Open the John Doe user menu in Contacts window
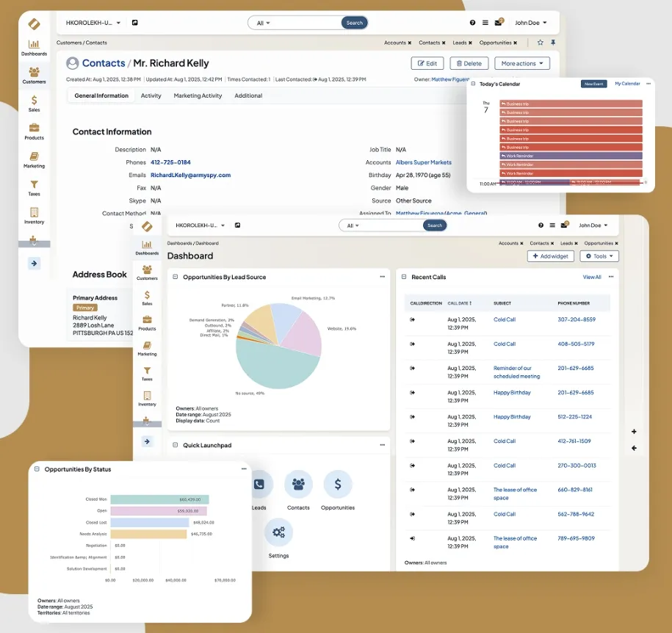 tap(530, 23)
